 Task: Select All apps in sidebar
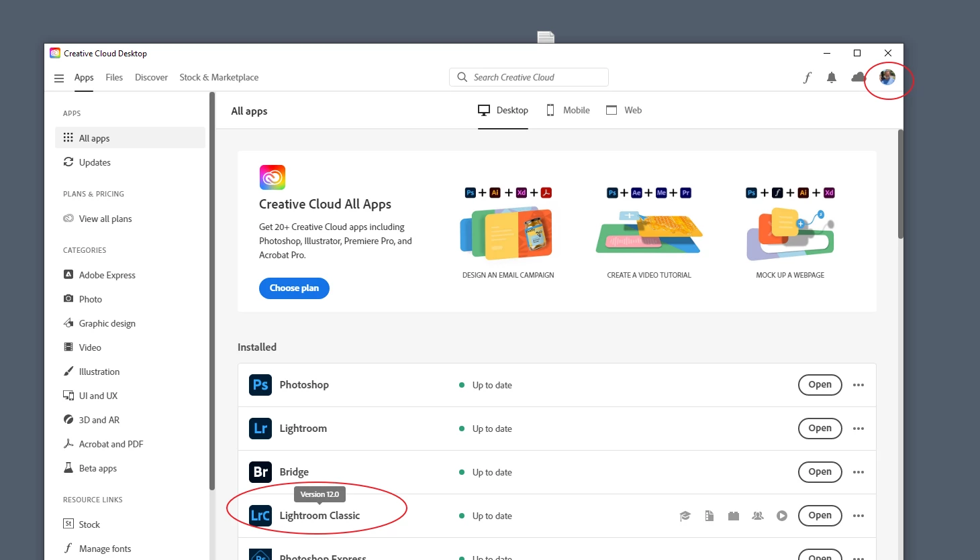tap(130, 137)
